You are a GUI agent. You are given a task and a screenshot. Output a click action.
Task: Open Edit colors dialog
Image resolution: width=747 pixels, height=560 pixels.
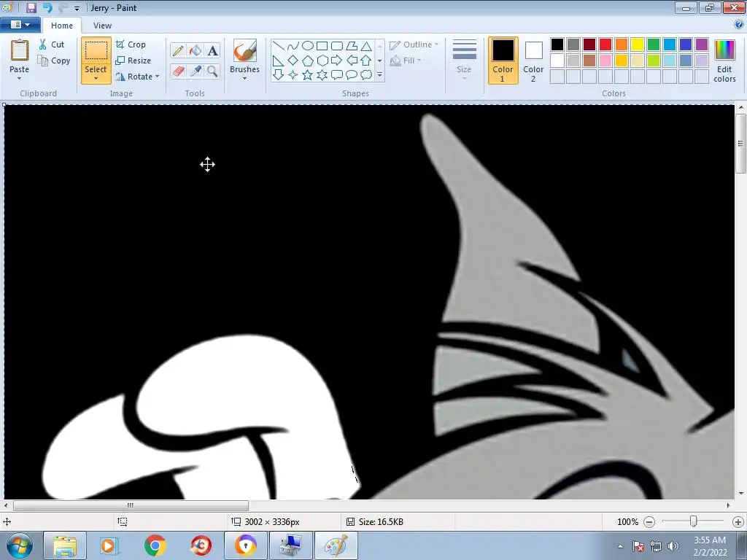point(724,61)
